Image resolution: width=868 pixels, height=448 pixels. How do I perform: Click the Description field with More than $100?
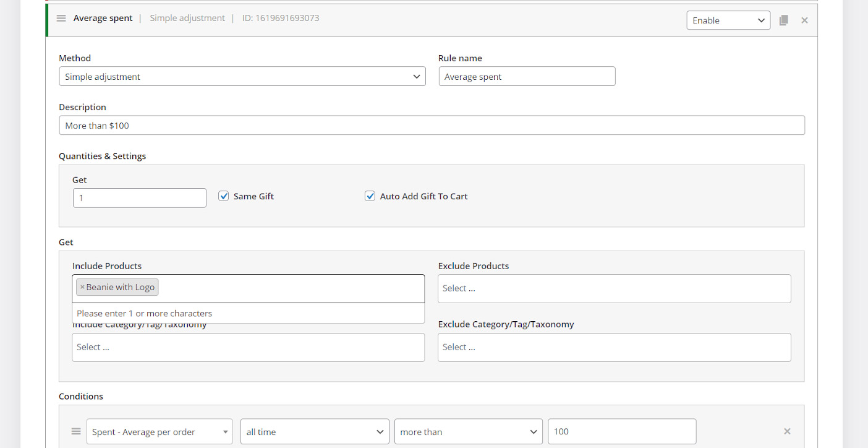[432, 126]
